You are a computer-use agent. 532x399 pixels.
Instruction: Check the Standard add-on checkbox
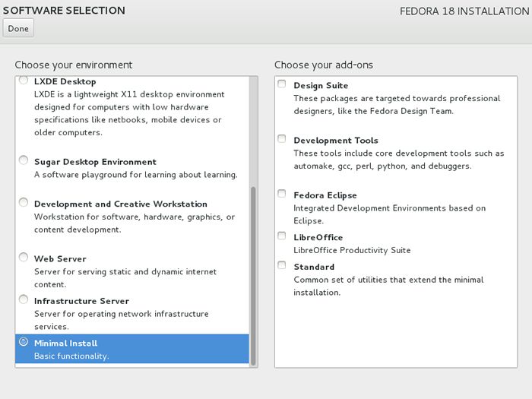coord(282,265)
